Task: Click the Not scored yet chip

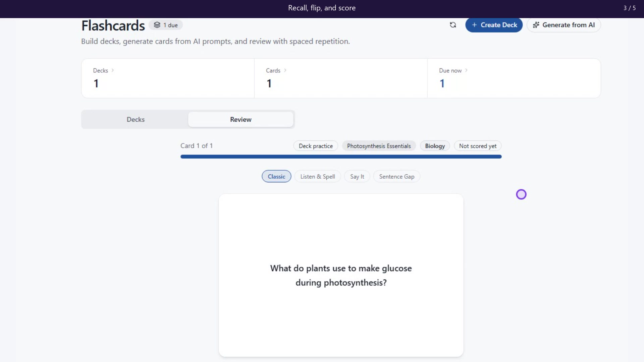Action: click(478, 146)
